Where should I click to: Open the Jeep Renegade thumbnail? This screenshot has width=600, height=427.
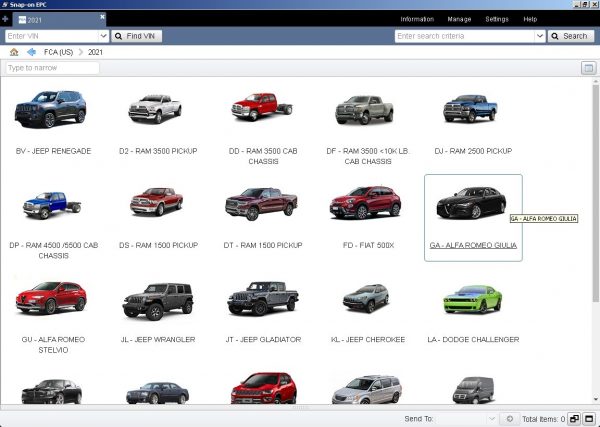point(51,109)
